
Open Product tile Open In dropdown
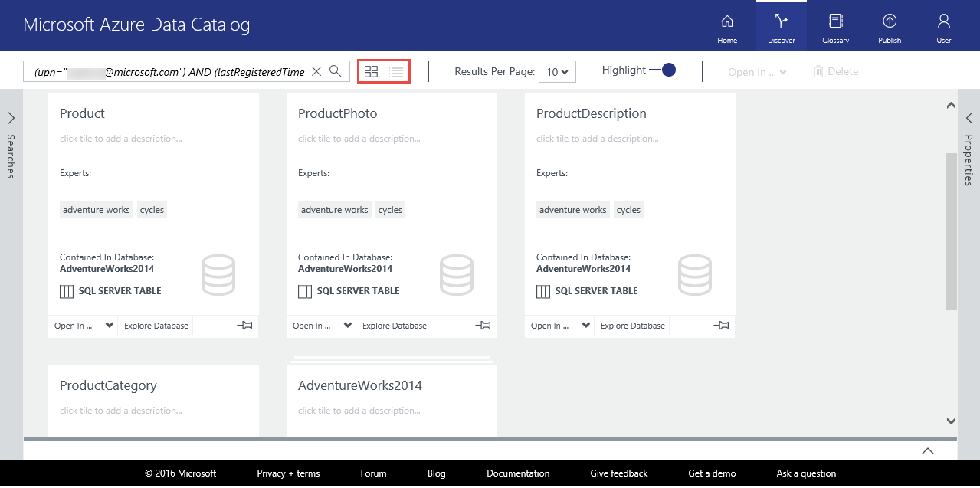pyautogui.click(x=84, y=326)
